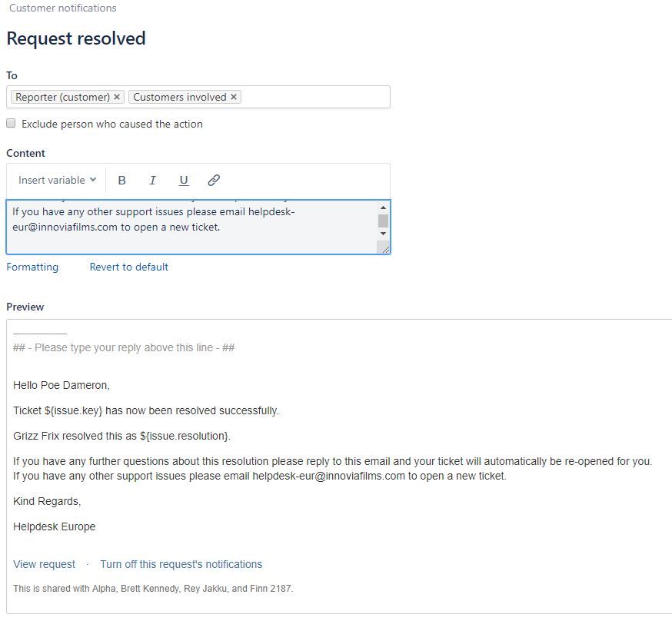
Task: Remove the Customers involved recipient chip
Action: coord(233,97)
